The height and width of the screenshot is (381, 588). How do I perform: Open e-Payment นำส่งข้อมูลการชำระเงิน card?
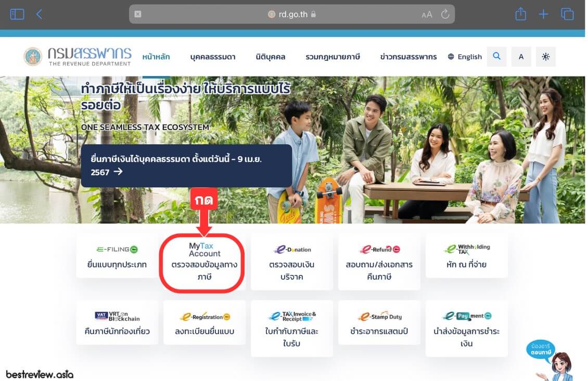click(467, 328)
